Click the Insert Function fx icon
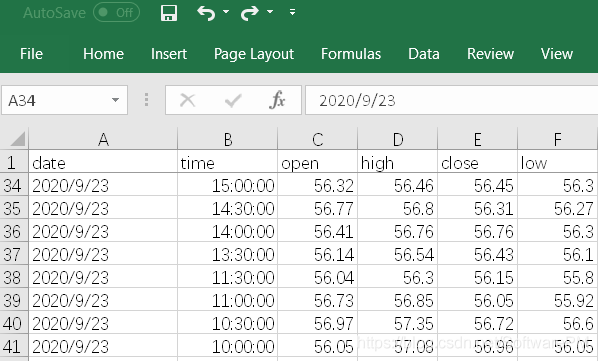This screenshot has width=598, height=361. 277,100
